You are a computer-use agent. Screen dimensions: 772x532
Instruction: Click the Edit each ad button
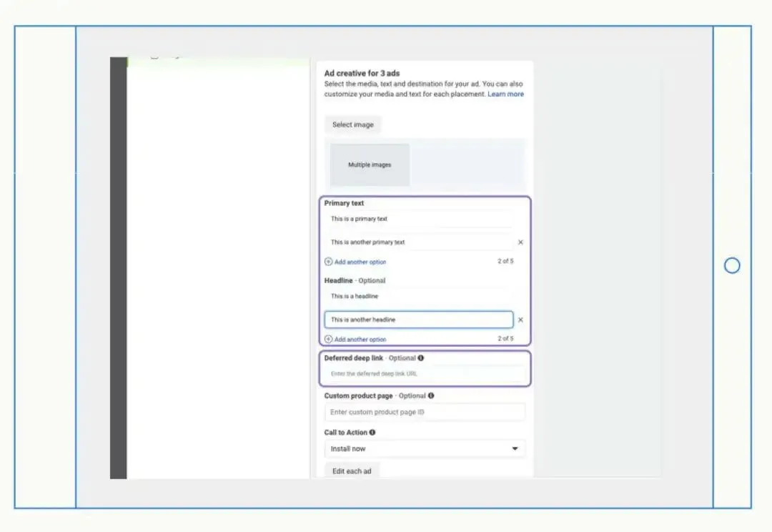(x=352, y=471)
